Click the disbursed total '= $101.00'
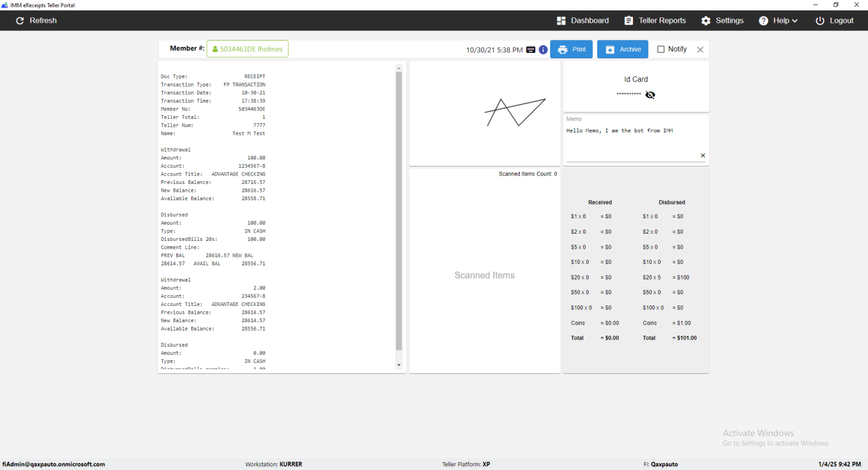The height and width of the screenshot is (470, 868). pos(685,338)
